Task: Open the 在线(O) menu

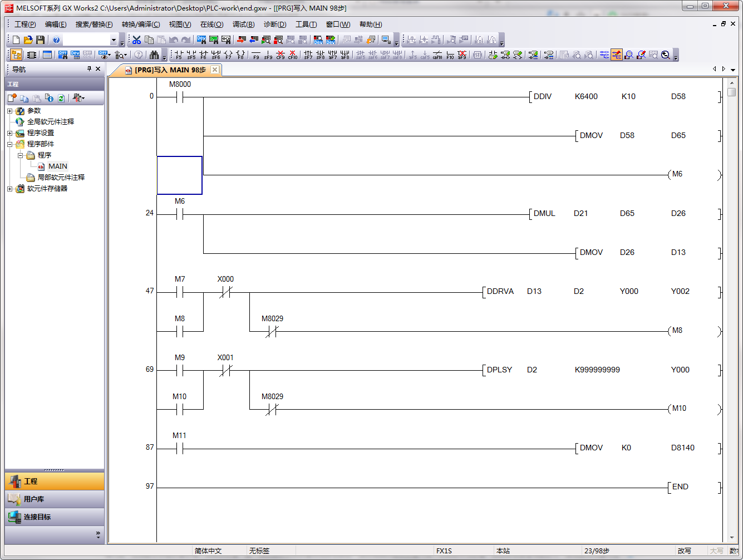Action: (x=211, y=24)
